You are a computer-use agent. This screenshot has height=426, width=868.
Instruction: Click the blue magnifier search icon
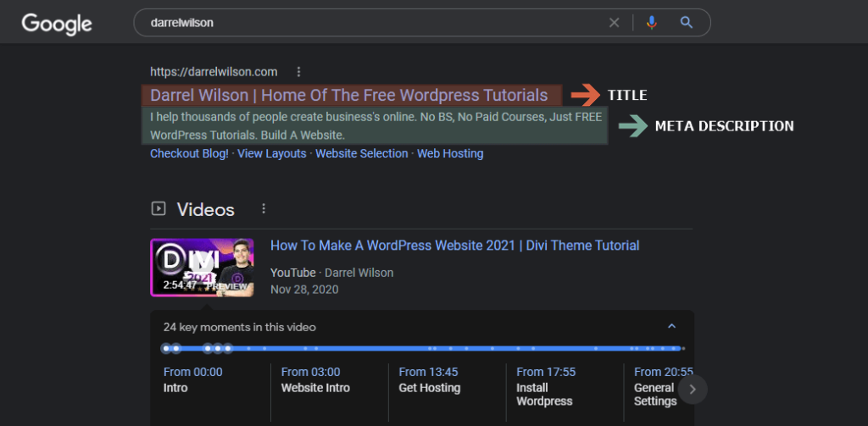click(x=687, y=23)
